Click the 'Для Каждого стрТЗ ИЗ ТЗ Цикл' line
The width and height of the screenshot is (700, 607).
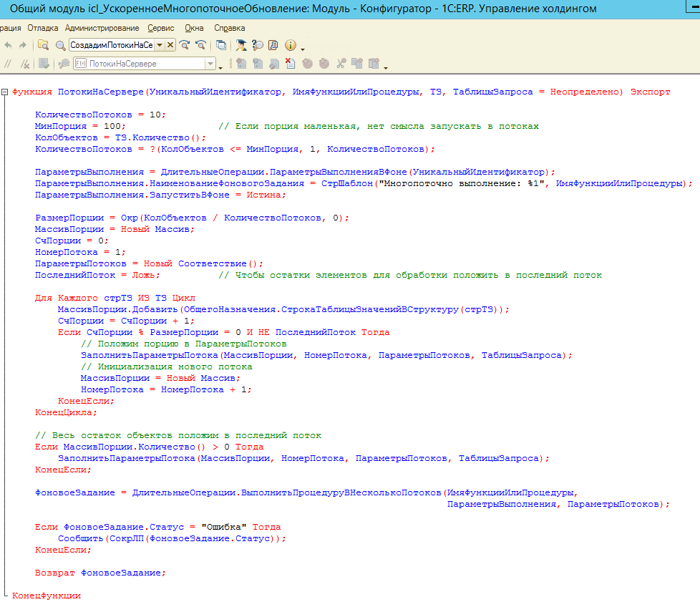(115, 298)
